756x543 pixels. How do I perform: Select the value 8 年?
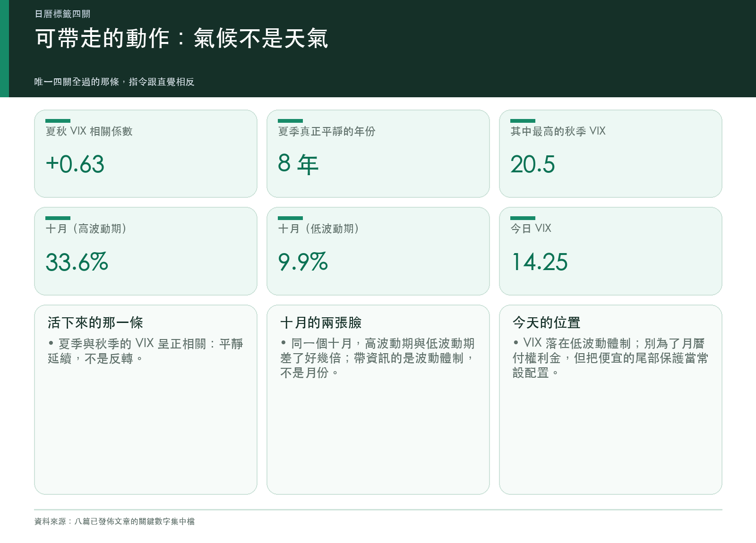click(x=298, y=164)
